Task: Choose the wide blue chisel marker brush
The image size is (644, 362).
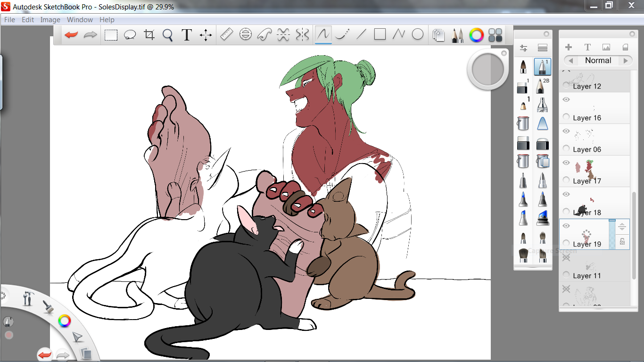Action: (x=543, y=218)
